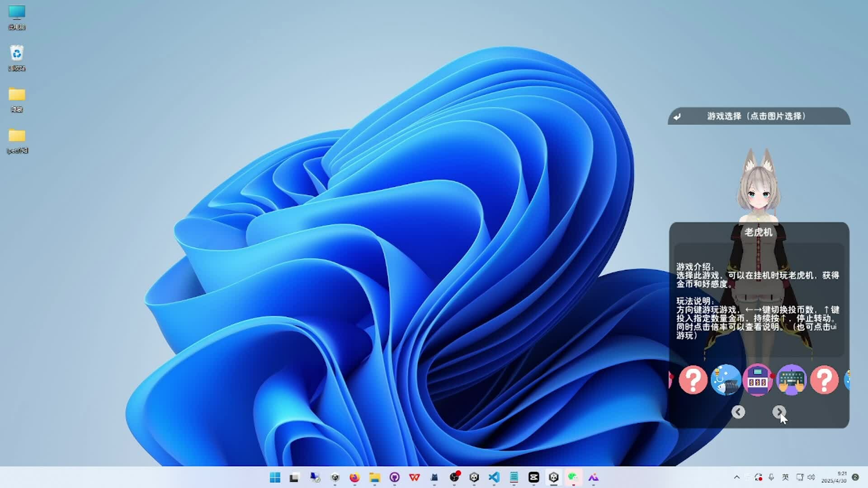Toggle the microphone tray icon
Screen dimensions: 868x488
pos(771,477)
